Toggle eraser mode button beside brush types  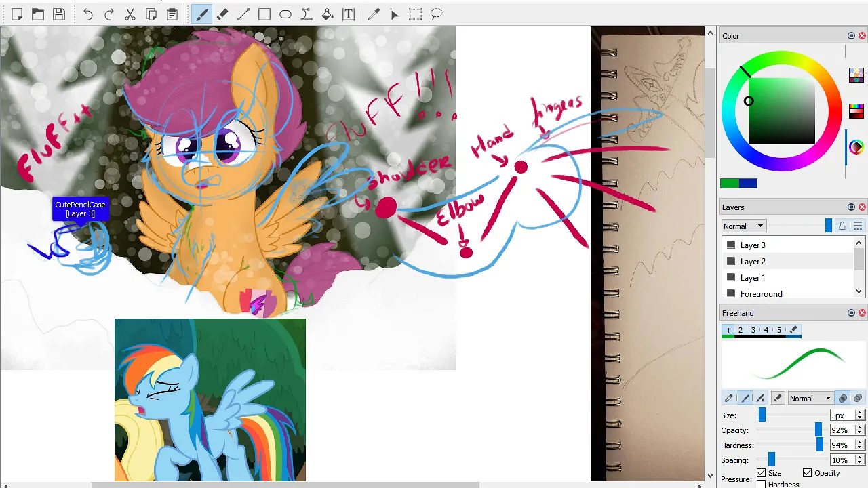[x=778, y=399]
